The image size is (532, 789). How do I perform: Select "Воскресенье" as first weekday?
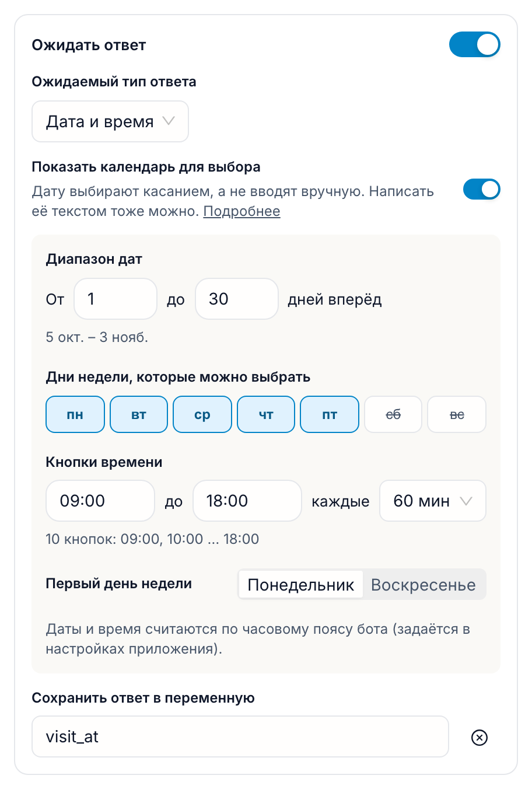click(423, 585)
